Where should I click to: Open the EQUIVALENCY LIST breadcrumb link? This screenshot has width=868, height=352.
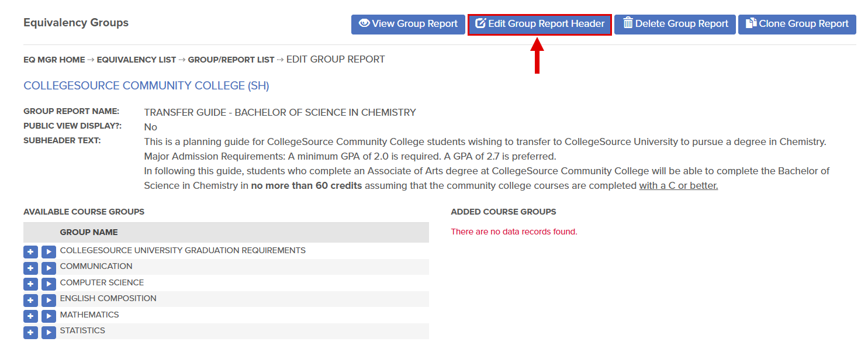click(136, 60)
